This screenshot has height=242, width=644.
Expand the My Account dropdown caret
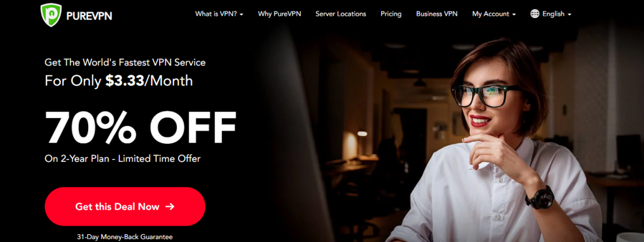514,14
